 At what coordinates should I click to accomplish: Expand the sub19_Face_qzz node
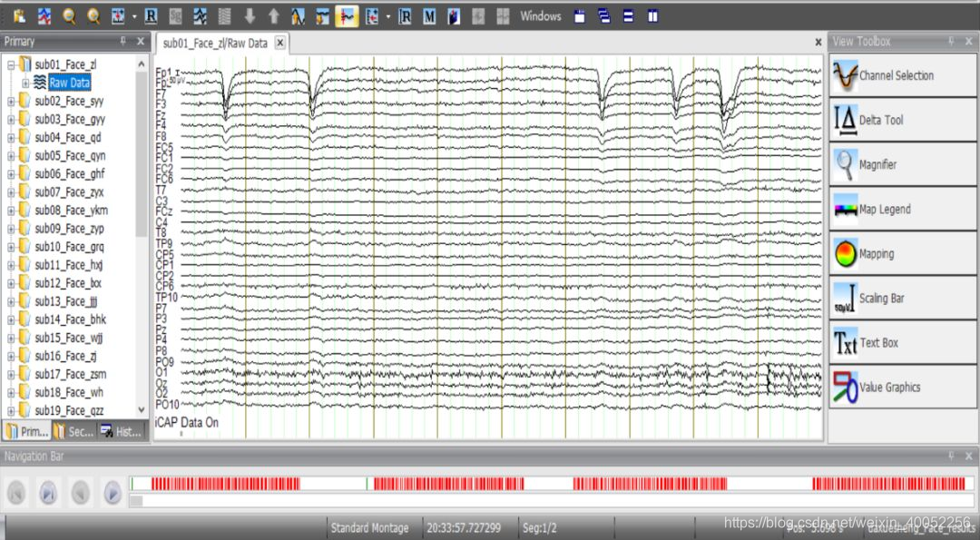[11, 410]
